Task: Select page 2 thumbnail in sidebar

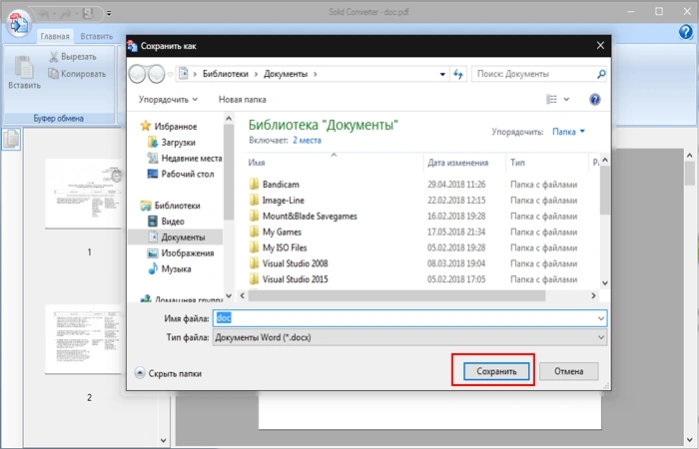Action: pos(83,339)
